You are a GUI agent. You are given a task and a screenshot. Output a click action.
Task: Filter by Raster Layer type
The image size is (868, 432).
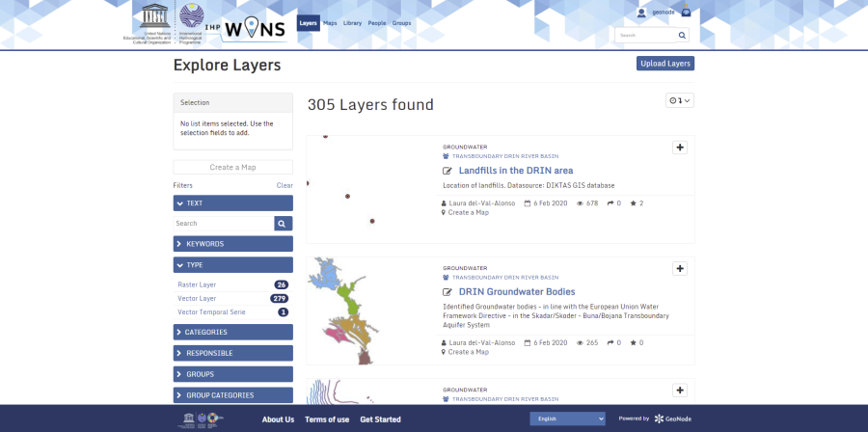197,284
